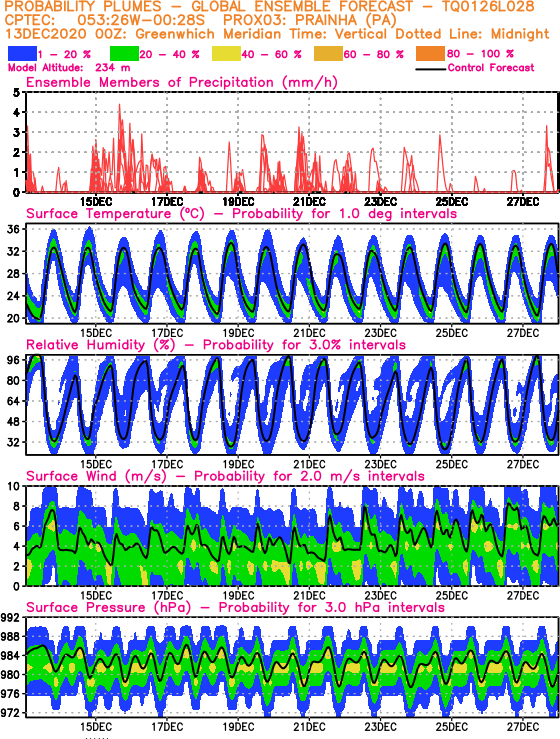This screenshot has height=739, width=560.
Task: Click the 992 tick on the pressure axis
Action: click(11, 617)
